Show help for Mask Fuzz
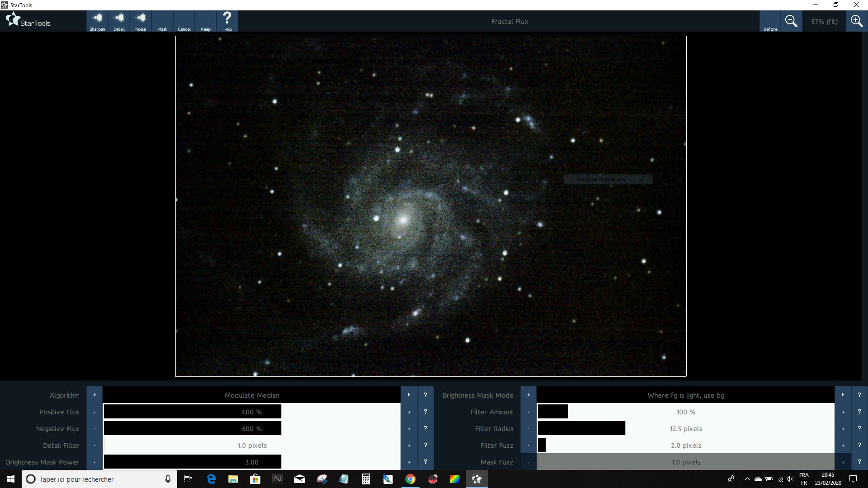Image resolution: width=868 pixels, height=488 pixels. [x=859, y=462]
